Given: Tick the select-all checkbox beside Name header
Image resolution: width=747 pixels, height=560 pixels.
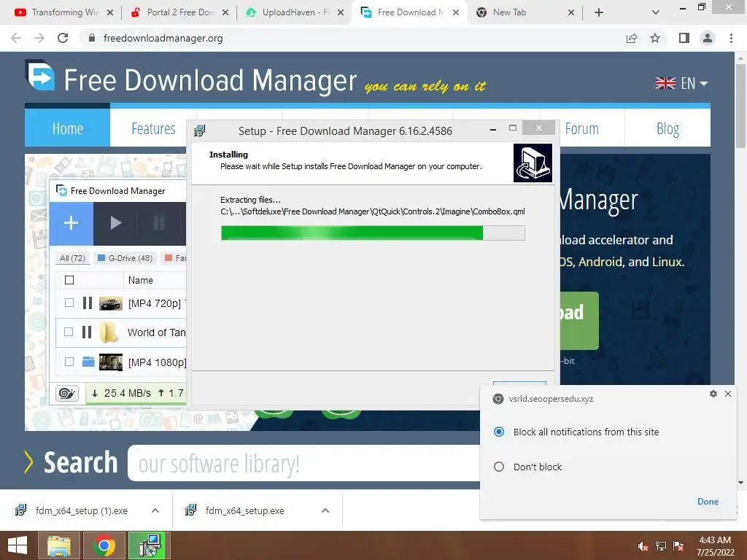Looking at the screenshot, I should click(x=69, y=280).
